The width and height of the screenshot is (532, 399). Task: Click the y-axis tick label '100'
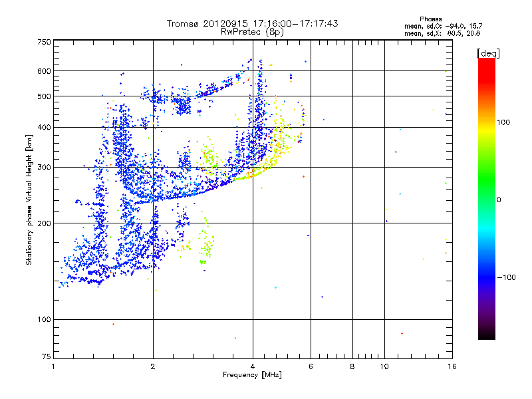click(x=44, y=320)
